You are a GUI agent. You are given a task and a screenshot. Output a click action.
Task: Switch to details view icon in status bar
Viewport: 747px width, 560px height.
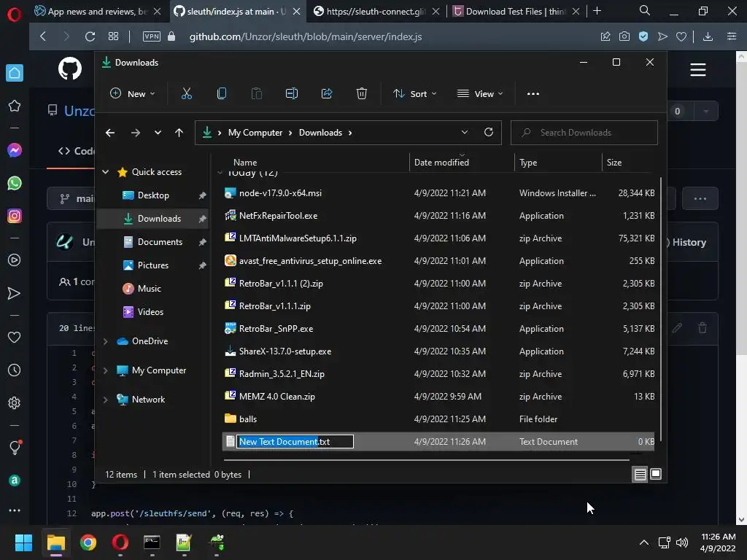640,474
